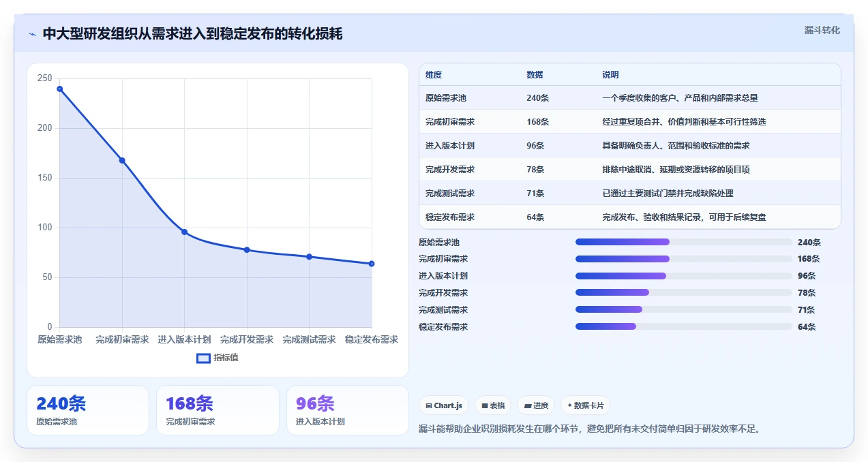Click the 64条 value beside progress bar
Viewport: 868px width, 462px height.
[807, 326]
